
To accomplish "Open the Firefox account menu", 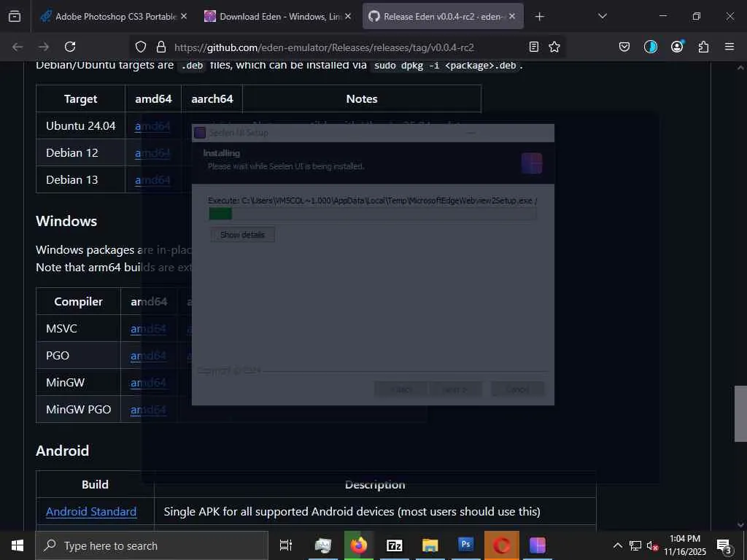I will [x=677, y=47].
